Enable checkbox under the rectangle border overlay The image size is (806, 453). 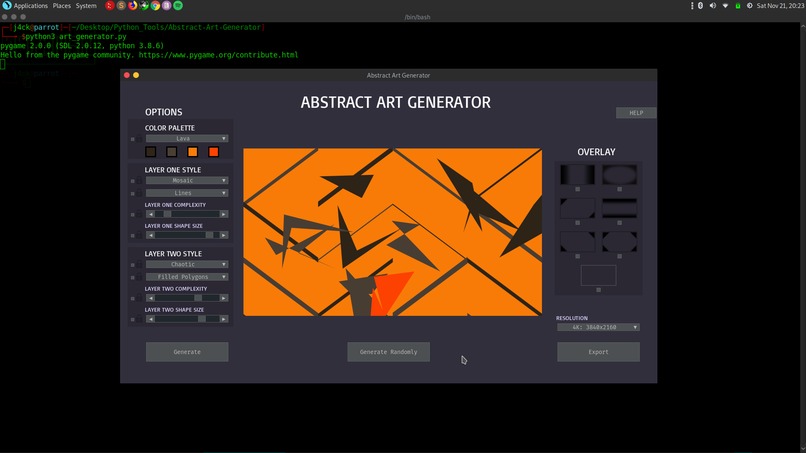click(x=598, y=290)
